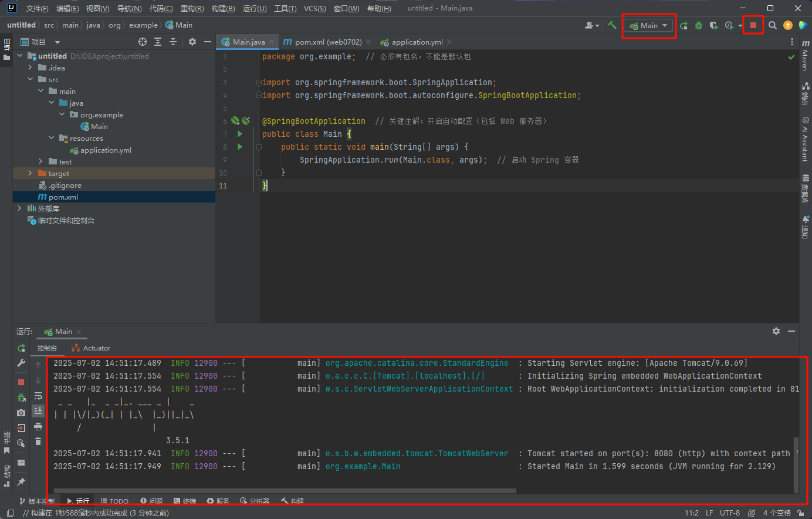Toggle the 结构 structure side panel
The width and height of the screenshot is (812, 519).
click(x=6, y=476)
